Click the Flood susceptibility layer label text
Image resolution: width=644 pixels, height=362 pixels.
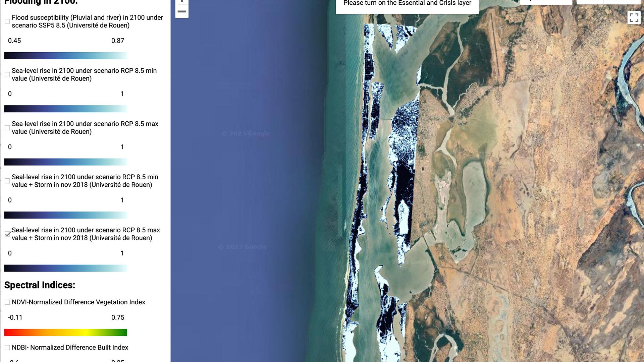point(87,21)
